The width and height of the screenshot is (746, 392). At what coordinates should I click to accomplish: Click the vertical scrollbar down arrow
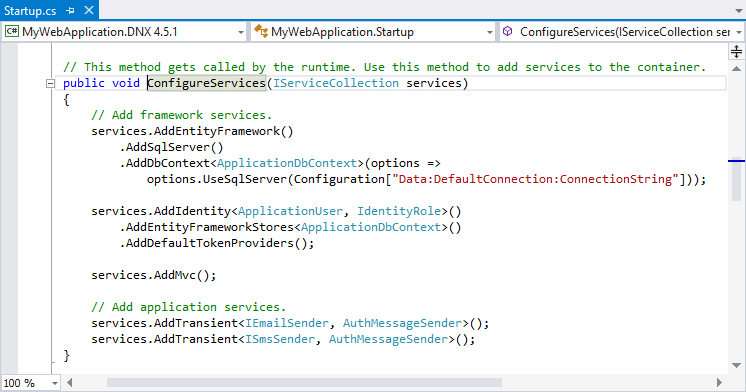tap(736, 365)
